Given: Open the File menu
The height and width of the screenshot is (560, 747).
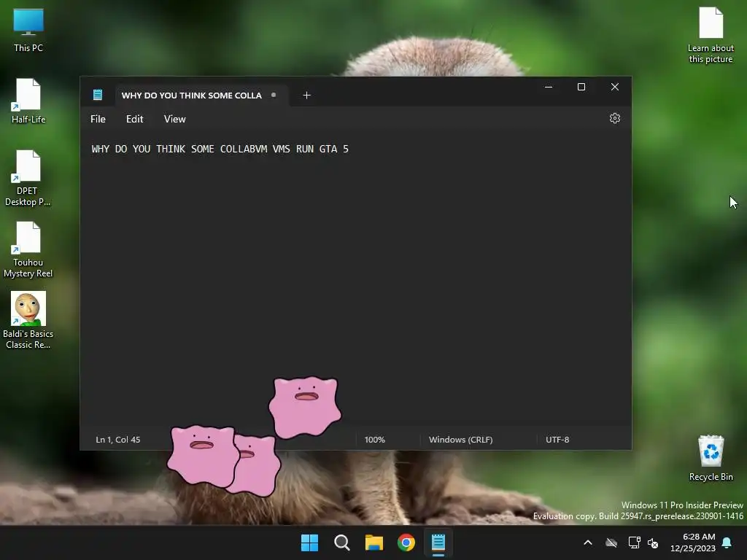Looking at the screenshot, I should pos(98,119).
